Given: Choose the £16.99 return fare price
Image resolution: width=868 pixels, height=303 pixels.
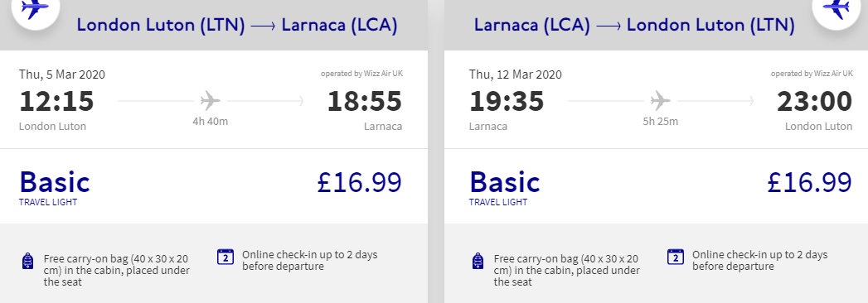Looking at the screenshot, I should (809, 182).
